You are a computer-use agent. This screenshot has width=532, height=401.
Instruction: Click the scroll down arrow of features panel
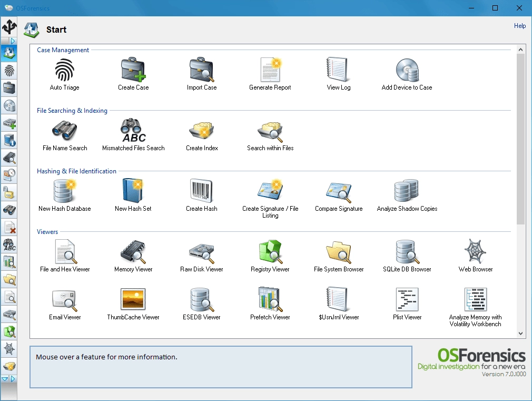pyautogui.click(x=520, y=334)
